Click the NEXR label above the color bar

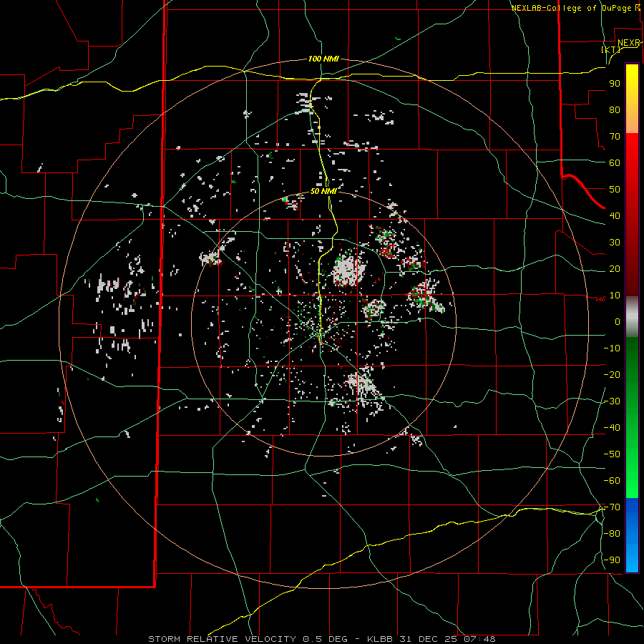coord(628,43)
